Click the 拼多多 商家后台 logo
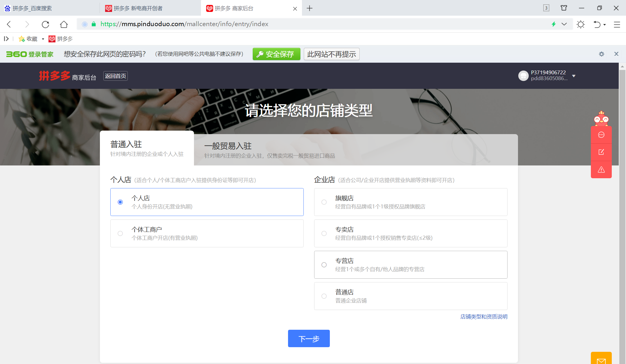Image resolution: width=626 pixels, height=364 pixels. pos(68,76)
